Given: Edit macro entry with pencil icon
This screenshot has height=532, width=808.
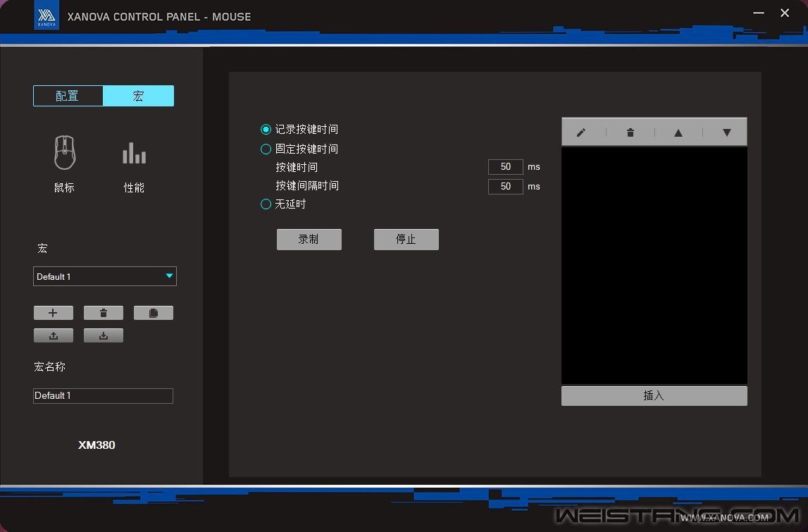Looking at the screenshot, I should point(580,132).
